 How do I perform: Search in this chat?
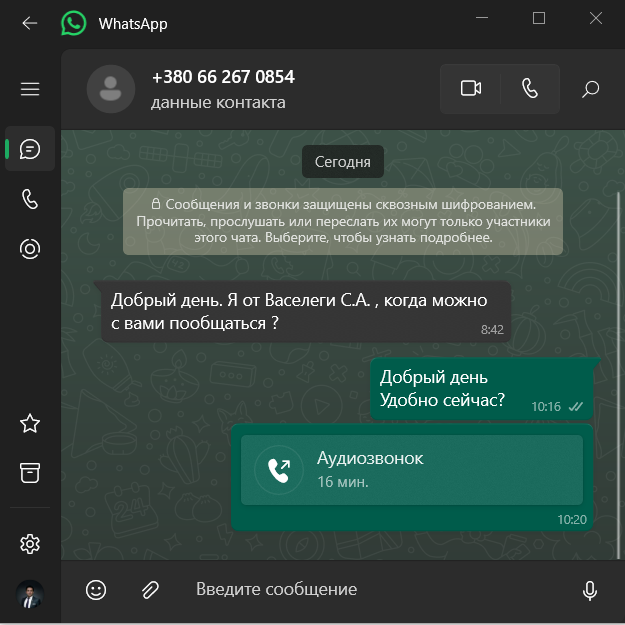point(590,89)
